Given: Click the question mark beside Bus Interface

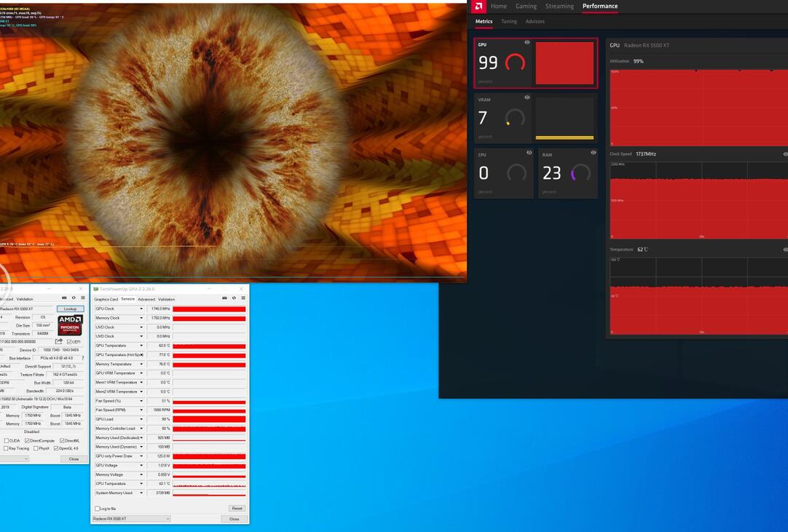Looking at the screenshot, I should (x=83, y=358).
